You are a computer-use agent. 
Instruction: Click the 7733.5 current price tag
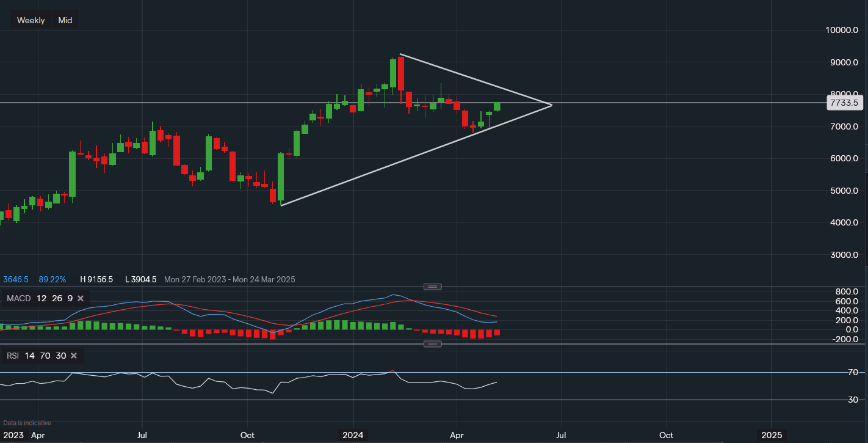pos(844,103)
